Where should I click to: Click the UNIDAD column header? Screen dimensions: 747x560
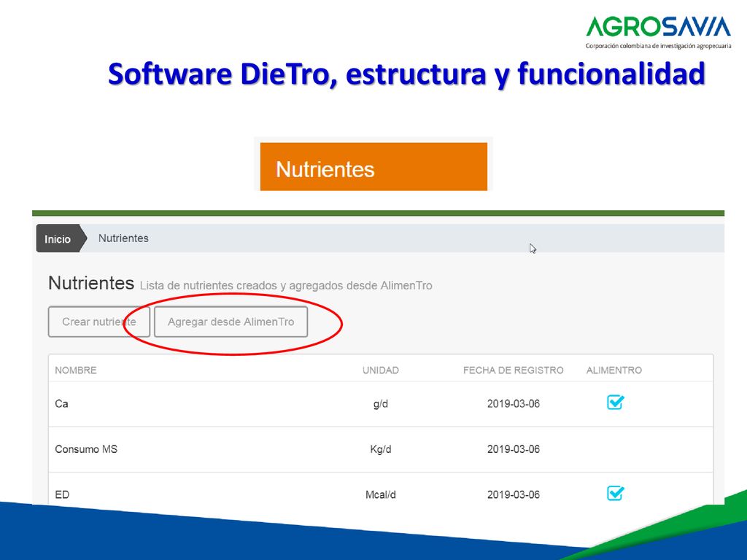click(x=381, y=370)
